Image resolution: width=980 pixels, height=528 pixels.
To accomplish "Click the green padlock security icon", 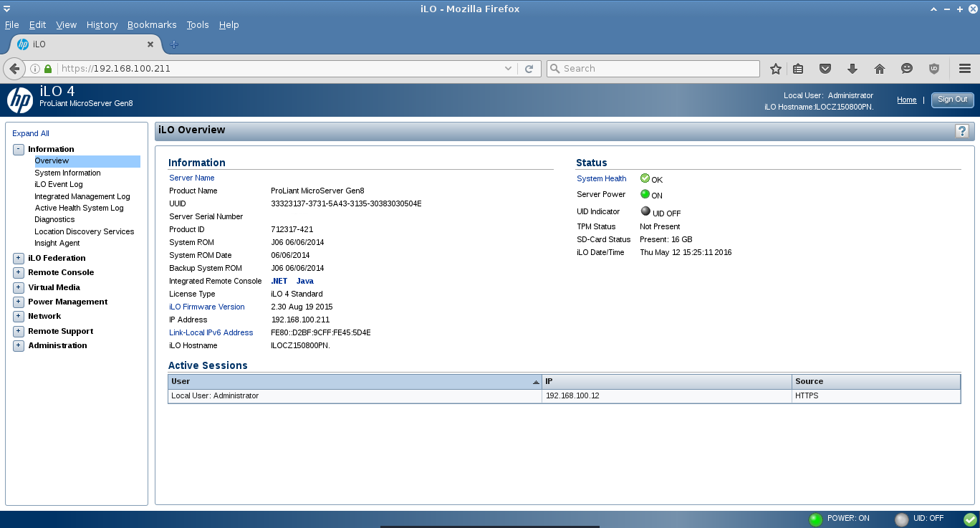I will click(48, 69).
